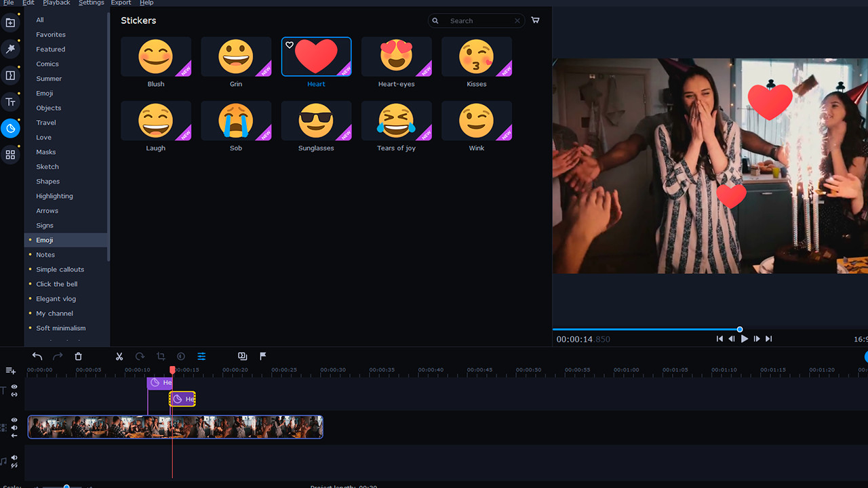Click the Clip Properties sliders icon

[x=201, y=357]
